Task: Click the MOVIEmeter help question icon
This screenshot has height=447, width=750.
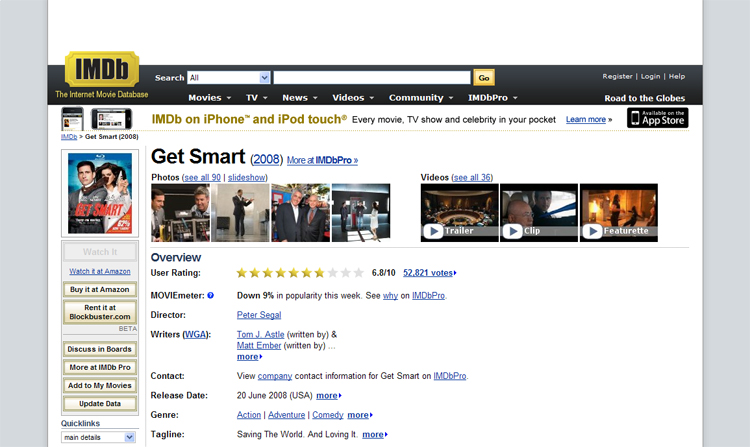Action: click(x=210, y=296)
